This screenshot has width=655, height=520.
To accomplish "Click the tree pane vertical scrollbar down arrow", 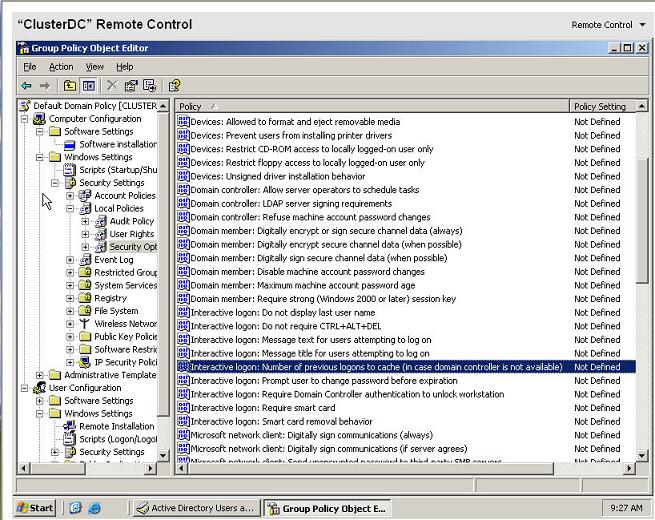I will coord(163,455).
